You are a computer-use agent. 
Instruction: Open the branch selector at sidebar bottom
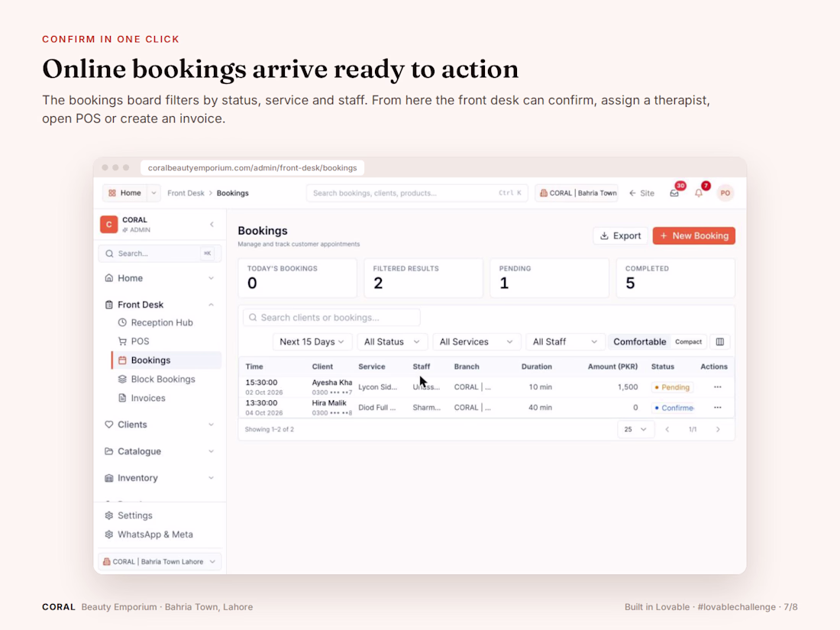(160, 561)
